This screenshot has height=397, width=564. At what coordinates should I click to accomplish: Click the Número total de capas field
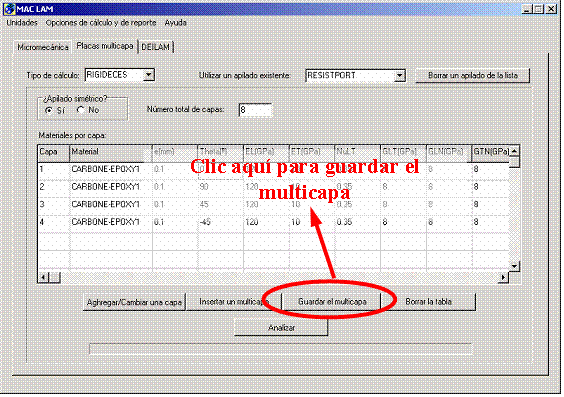click(255, 110)
